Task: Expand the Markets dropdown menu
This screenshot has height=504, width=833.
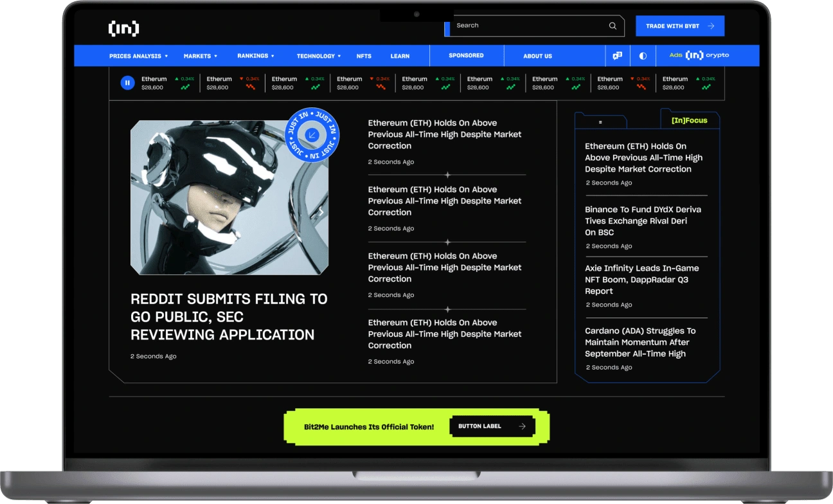Action: pyautogui.click(x=201, y=56)
